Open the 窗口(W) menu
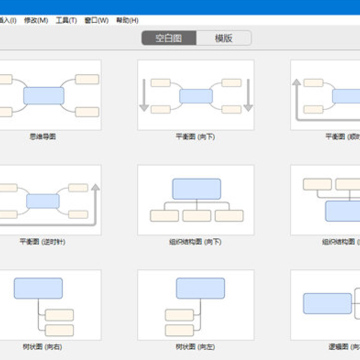The height and width of the screenshot is (360, 360). 96,20
